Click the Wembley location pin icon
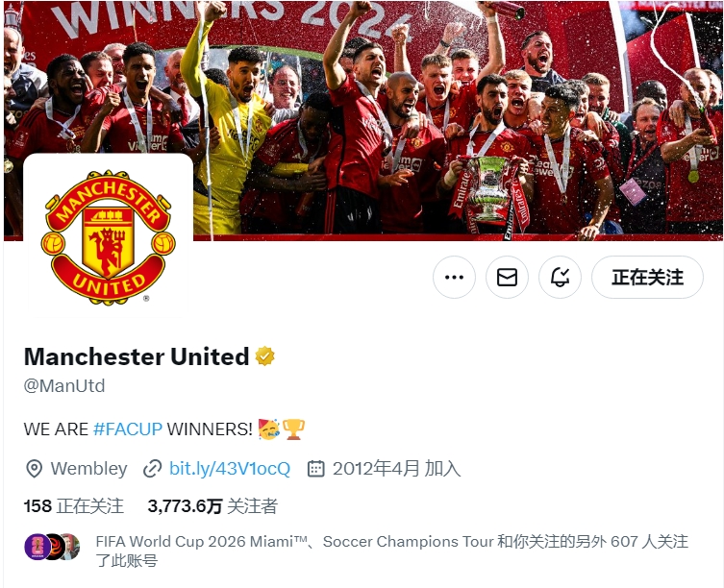The height and width of the screenshot is (588, 724). (35, 469)
